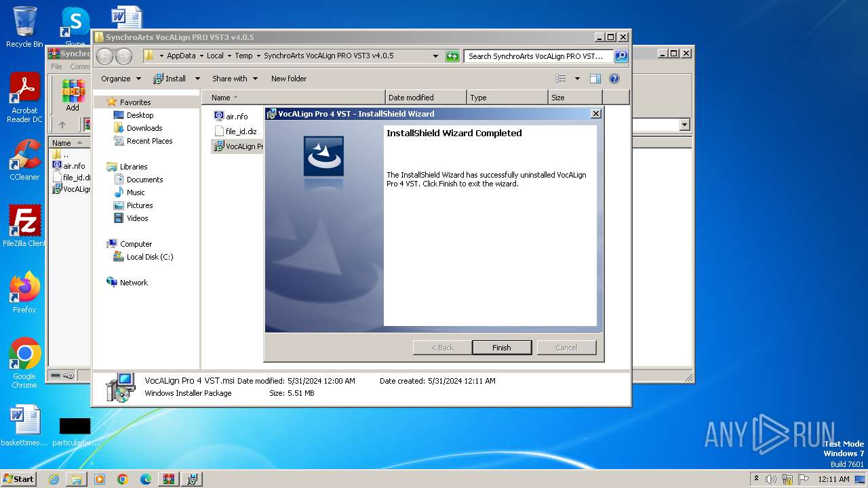Open FileZilla Client desktop icon
This screenshot has height=488, width=868.
click(x=24, y=226)
